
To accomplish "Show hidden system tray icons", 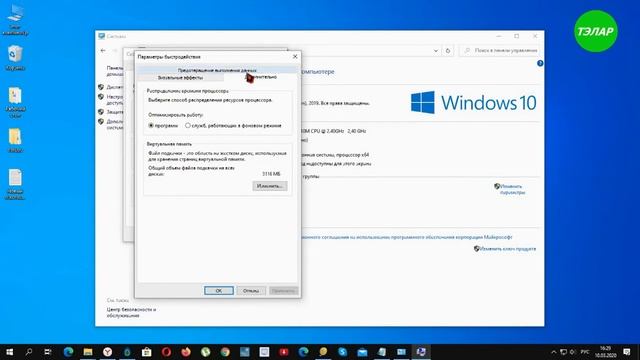I will [553, 352].
